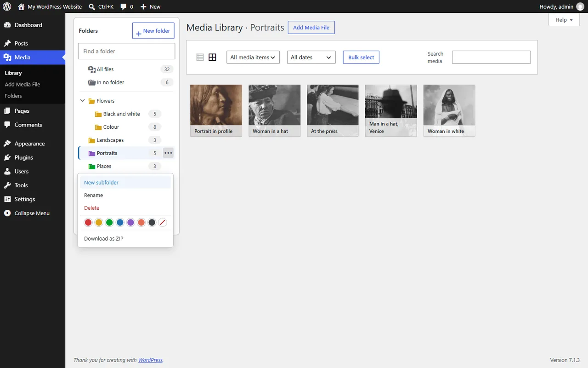Pick the purple folder color
The width and height of the screenshot is (588, 368).
coord(130,223)
